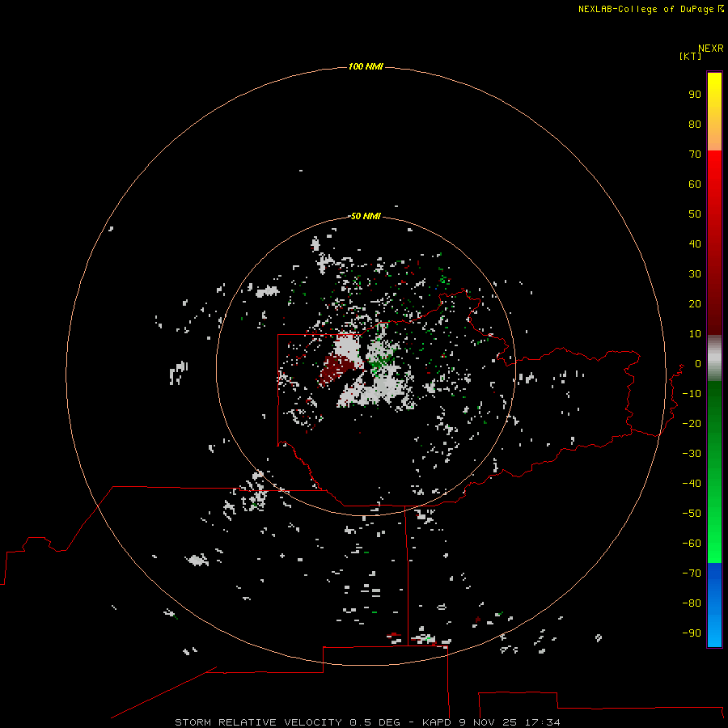Click the 10 value on the velocity scale

tap(695, 334)
